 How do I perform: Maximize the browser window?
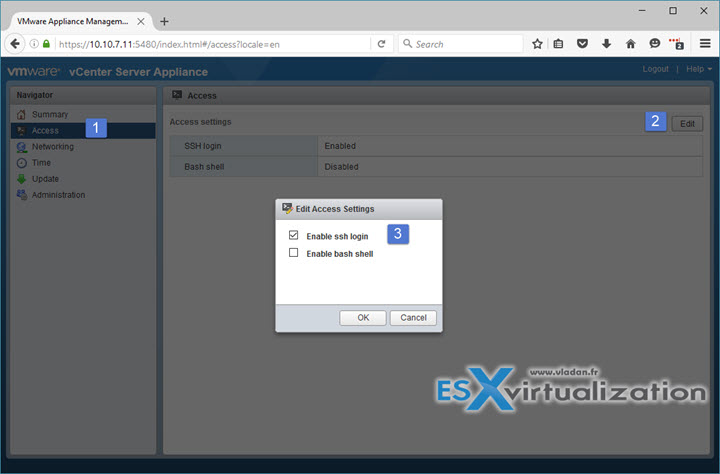(x=673, y=11)
